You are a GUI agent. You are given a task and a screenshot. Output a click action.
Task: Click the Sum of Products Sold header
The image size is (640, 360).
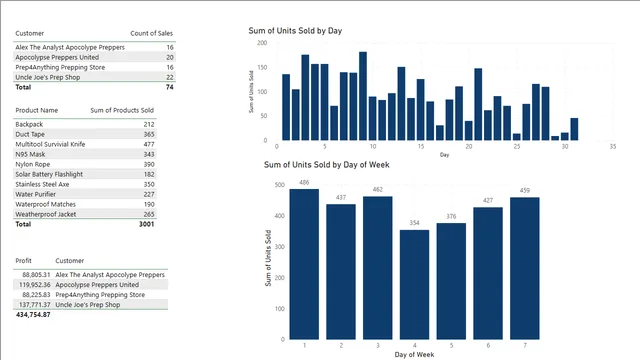click(122, 110)
